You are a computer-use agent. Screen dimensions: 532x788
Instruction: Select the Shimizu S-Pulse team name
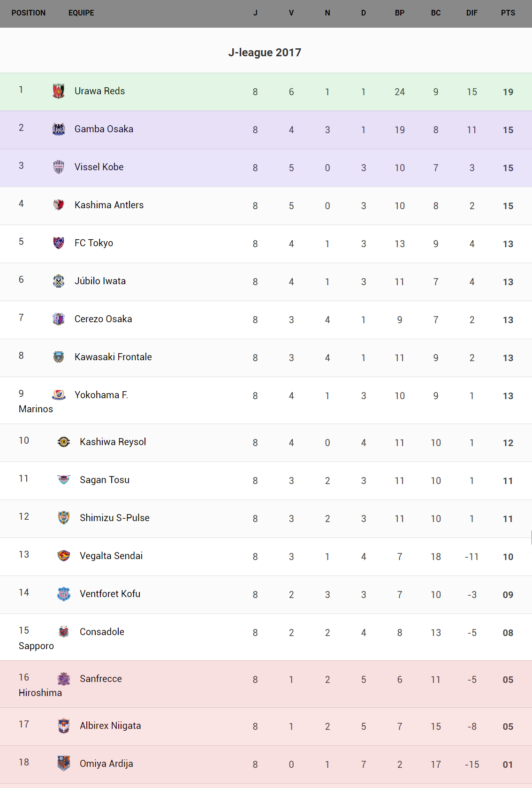coord(114,518)
